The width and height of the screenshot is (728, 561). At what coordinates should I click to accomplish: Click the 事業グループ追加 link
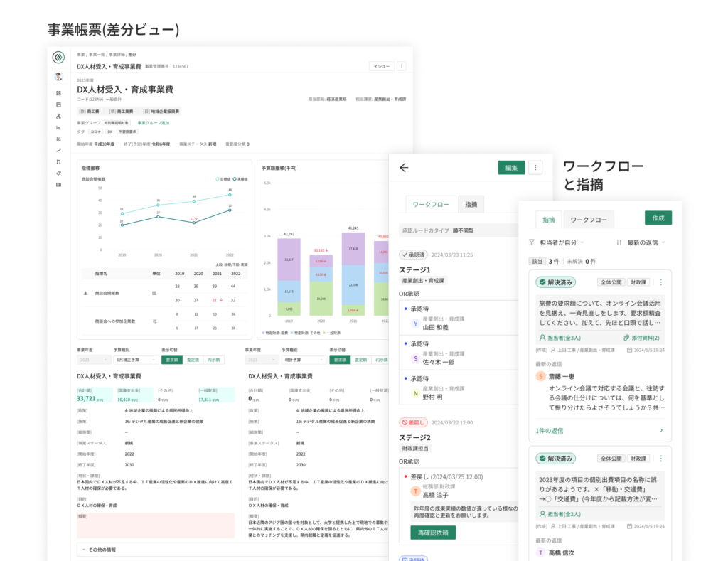tap(153, 122)
